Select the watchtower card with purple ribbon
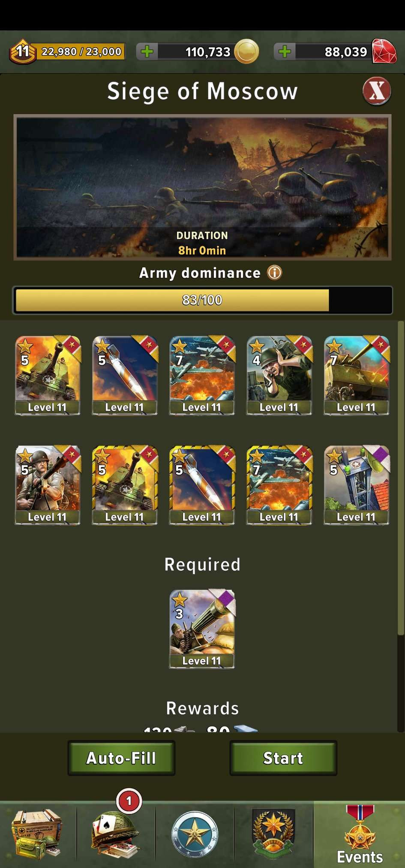 coord(357,485)
